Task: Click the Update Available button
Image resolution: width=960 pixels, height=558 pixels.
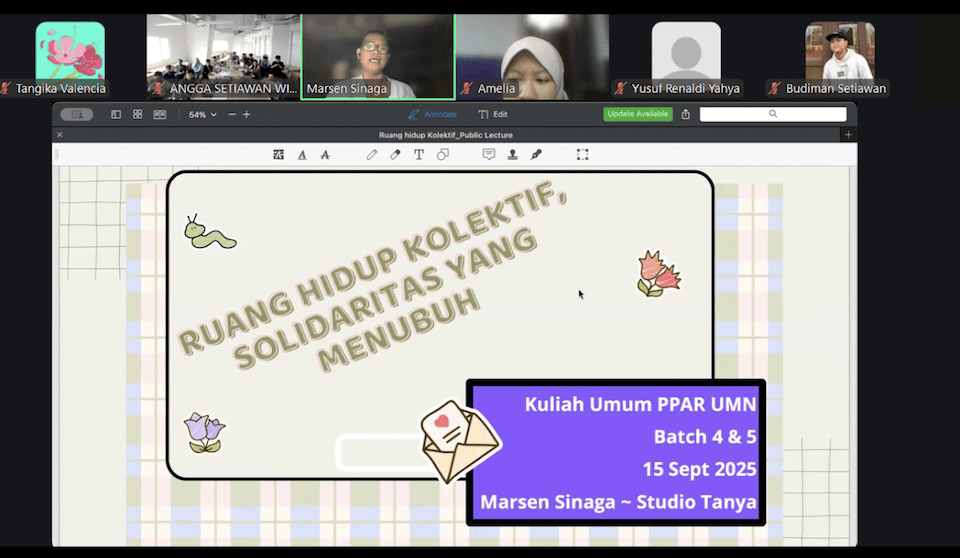Action: click(638, 114)
